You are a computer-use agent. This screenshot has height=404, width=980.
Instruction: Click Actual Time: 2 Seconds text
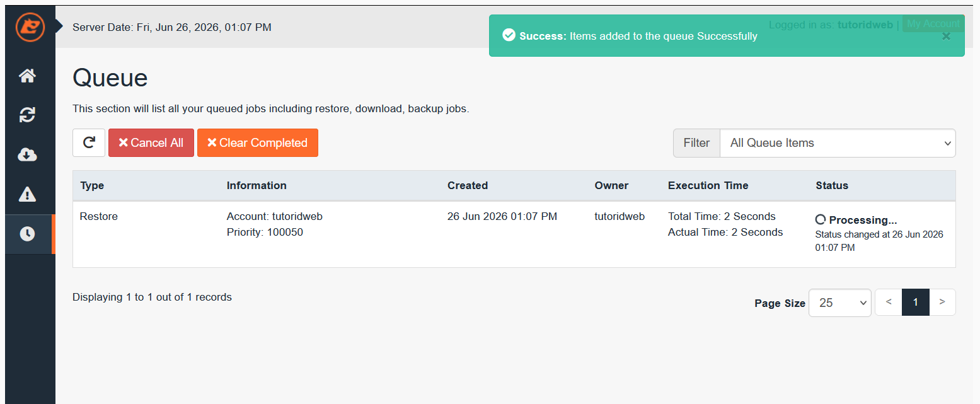pyautogui.click(x=725, y=232)
